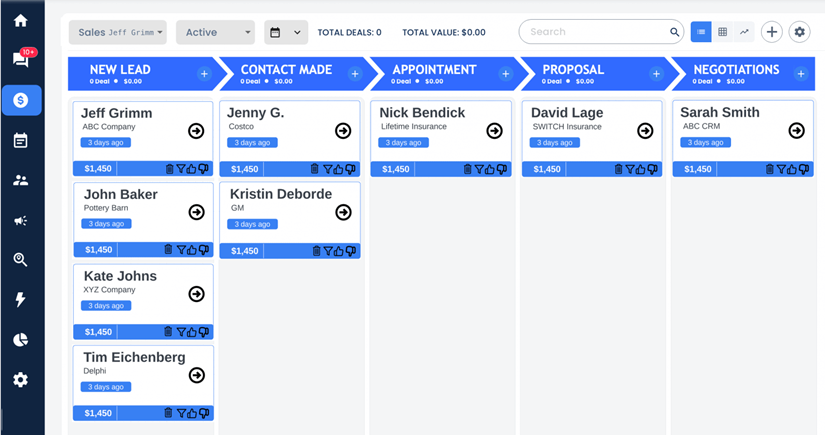The height and width of the screenshot is (435, 825).
Task: Open the calendar page from the sidebar
Action: [x=20, y=141]
